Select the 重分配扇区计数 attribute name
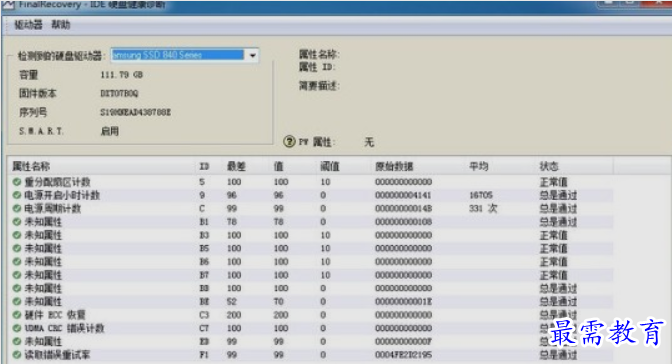The width and height of the screenshot is (672, 364). point(57,182)
